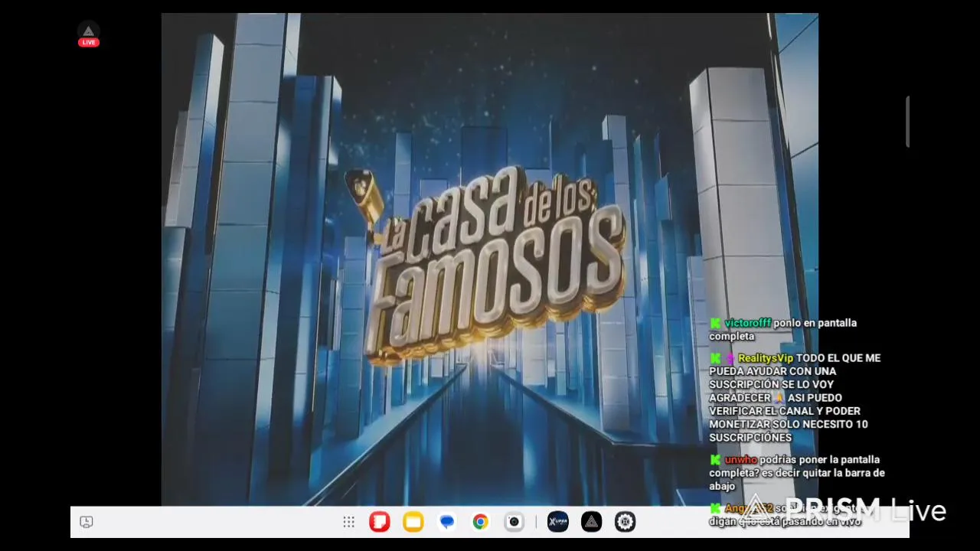Click message "MONETIZAR SOLO NECESITO 10"

pos(789,424)
